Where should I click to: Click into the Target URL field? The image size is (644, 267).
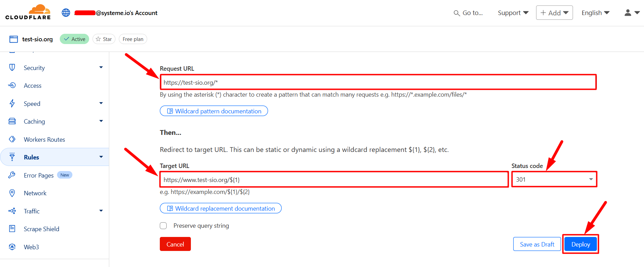click(x=334, y=180)
